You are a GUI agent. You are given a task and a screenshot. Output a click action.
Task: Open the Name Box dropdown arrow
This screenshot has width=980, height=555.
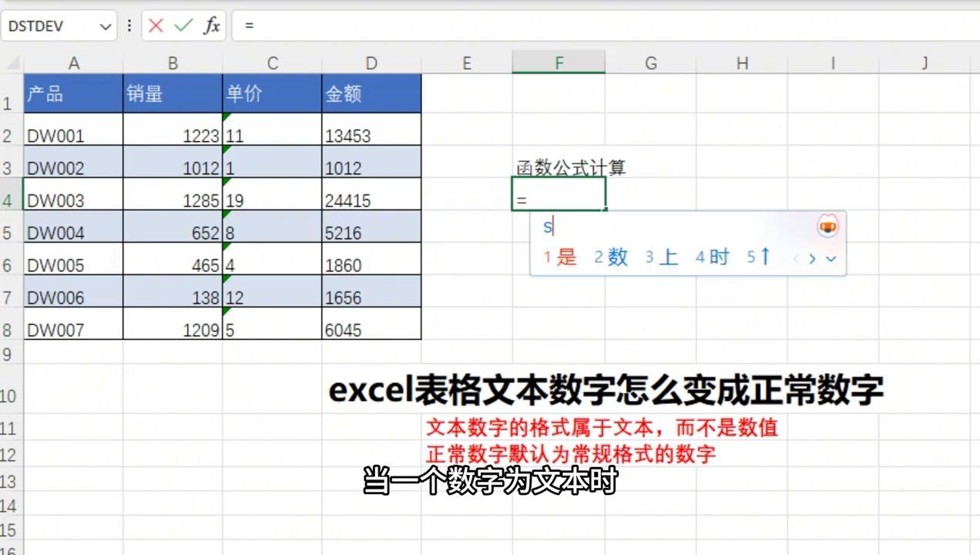(x=106, y=26)
